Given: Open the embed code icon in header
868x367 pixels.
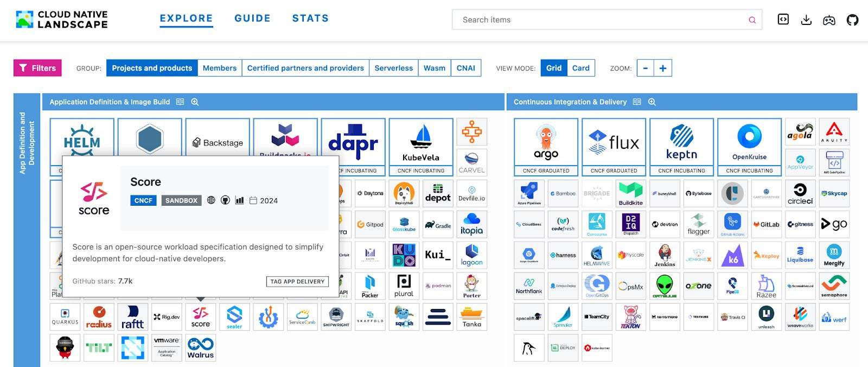Looking at the screenshot, I should coord(783,20).
